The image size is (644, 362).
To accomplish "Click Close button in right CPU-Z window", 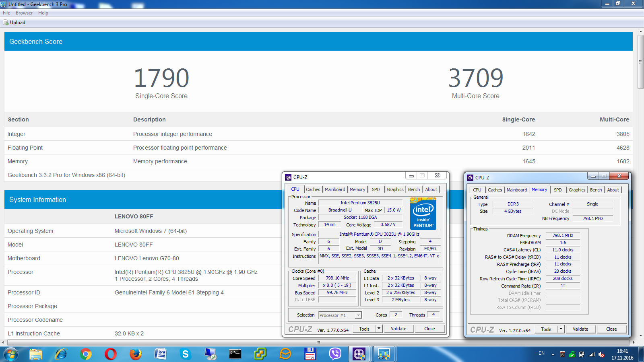I will [x=611, y=329].
